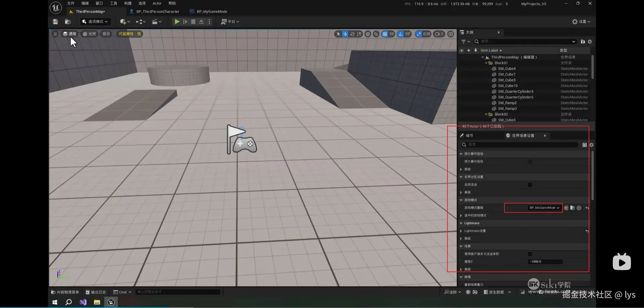
Task: Click the create new folder icon in Outliner
Action: [x=583, y=42]
